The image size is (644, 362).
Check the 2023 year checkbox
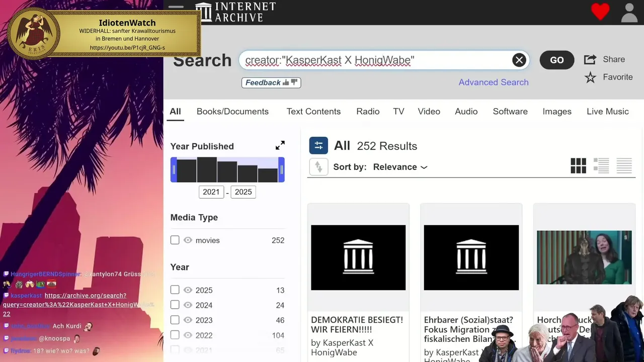pos(175,320)
